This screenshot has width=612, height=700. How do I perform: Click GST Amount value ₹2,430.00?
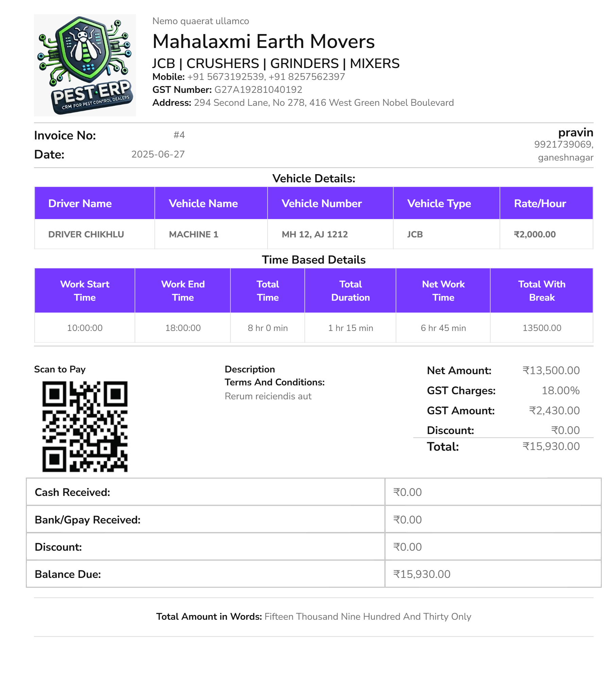tap(554, 410)
